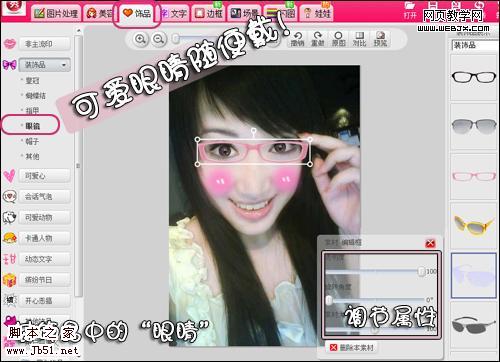Select the 饰品 tab
The width and height of the screenshot is (500, 362).
pyautogui.click(x=137, y=13)
